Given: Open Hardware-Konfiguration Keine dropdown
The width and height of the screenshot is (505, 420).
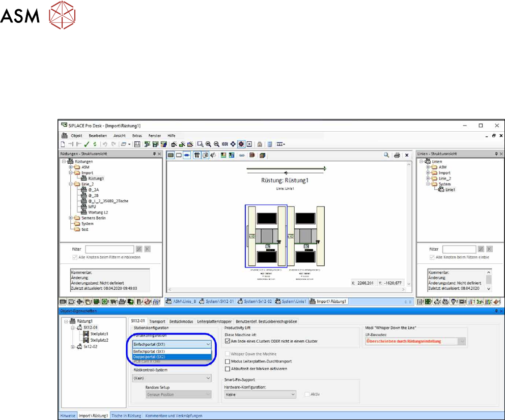Looking at the screenshot, I should (x=260, y=394).
